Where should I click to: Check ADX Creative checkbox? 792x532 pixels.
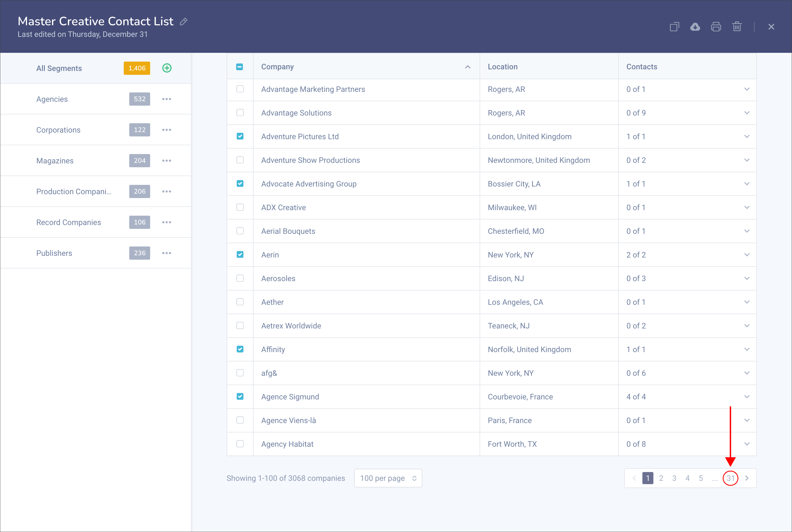pos(240,207)
